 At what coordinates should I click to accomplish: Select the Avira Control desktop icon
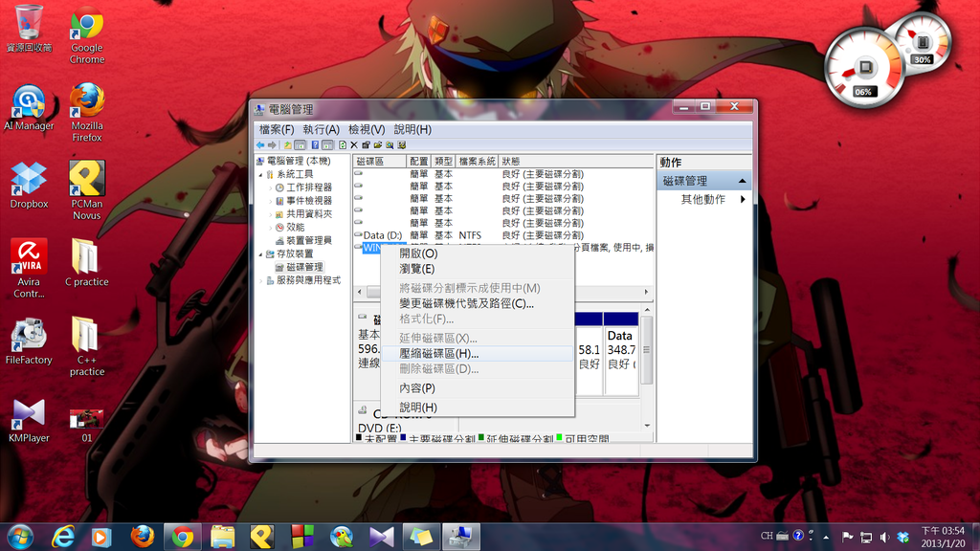click(29, 269)
